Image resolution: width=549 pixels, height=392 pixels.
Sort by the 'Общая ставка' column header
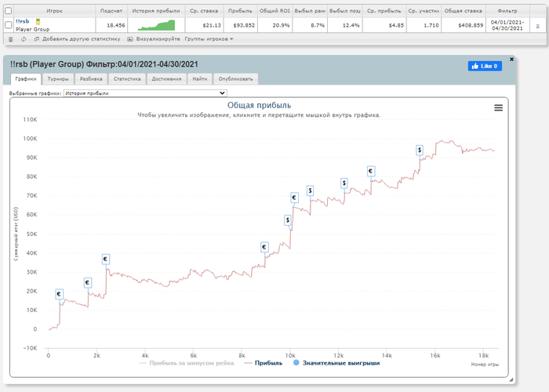464,11
